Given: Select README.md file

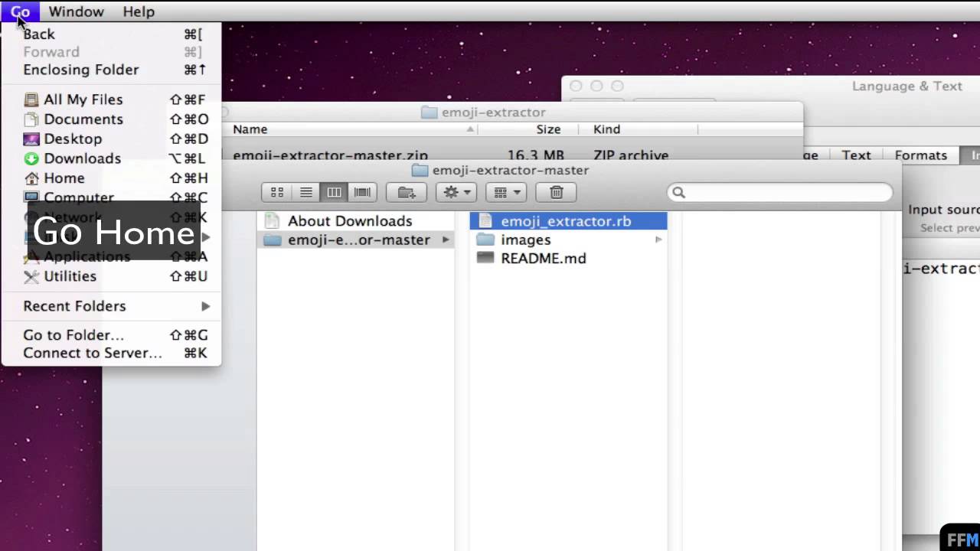Looking at the screenshot, I should click(568, 259).
